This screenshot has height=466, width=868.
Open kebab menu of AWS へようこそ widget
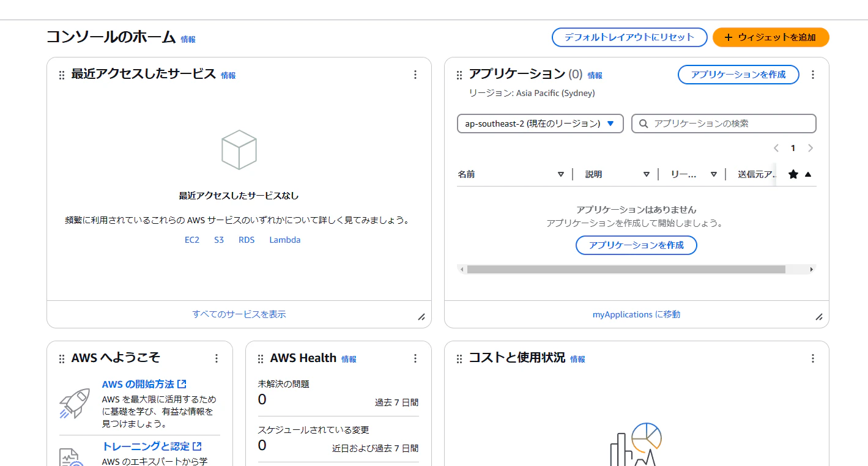217,358
